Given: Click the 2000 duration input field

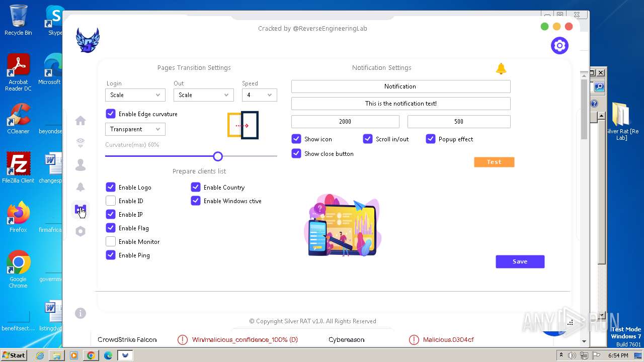Looking at the screenshot, I should click(345, 122).
